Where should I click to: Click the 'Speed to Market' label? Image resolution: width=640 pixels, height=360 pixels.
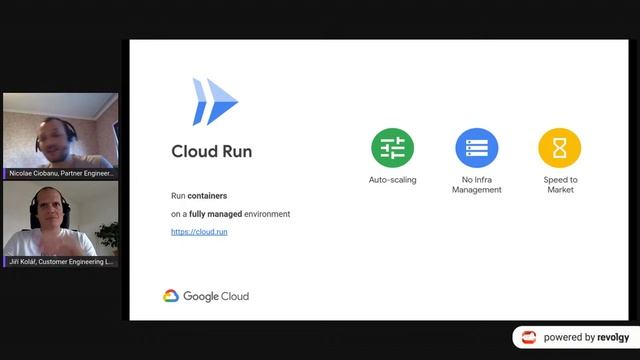560,184
